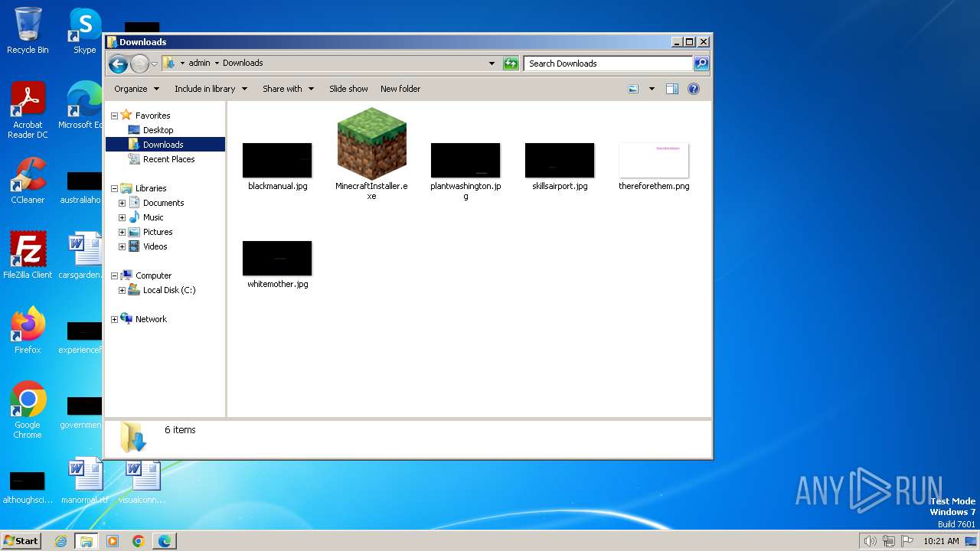Click the Downloads breadcrumb in address bar
The image size is (980, 551).
(x=243, y=64)
